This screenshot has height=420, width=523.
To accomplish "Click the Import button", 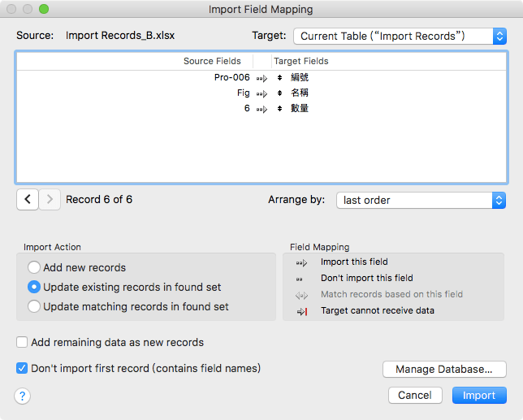I will tap(479, 395).
